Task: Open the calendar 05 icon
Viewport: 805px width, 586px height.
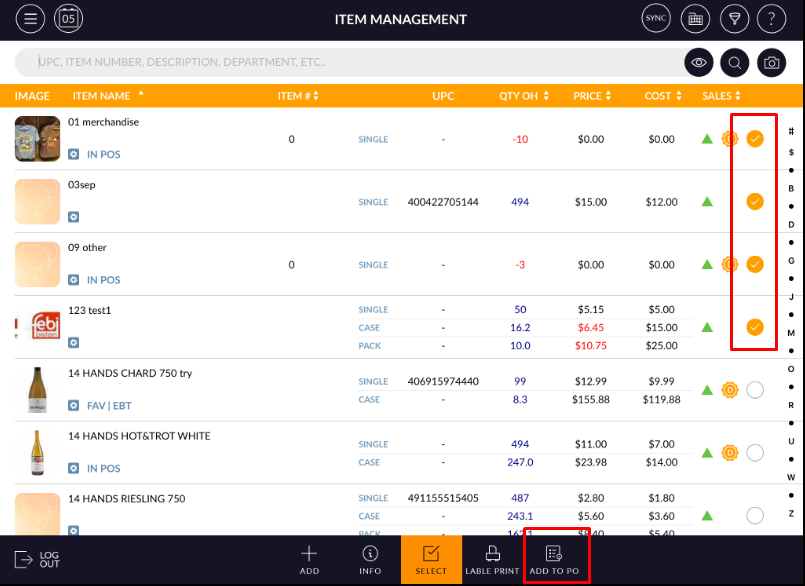Action: [68, 18]
